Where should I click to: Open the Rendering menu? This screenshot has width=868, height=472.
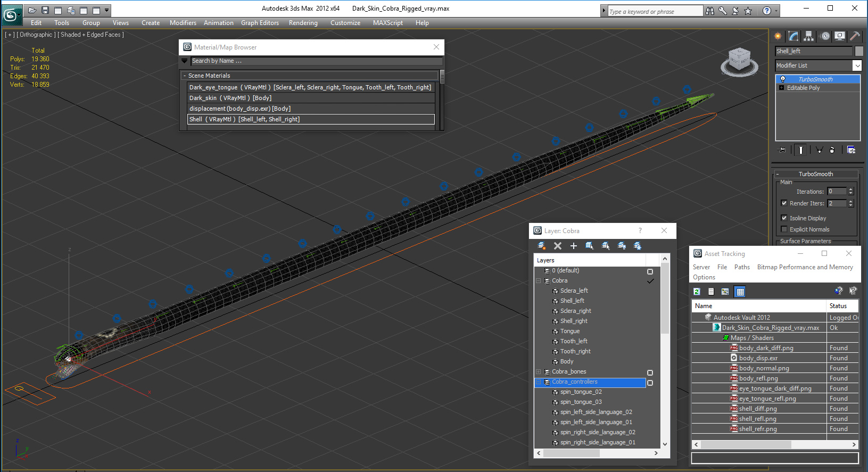tap(303, 23)
